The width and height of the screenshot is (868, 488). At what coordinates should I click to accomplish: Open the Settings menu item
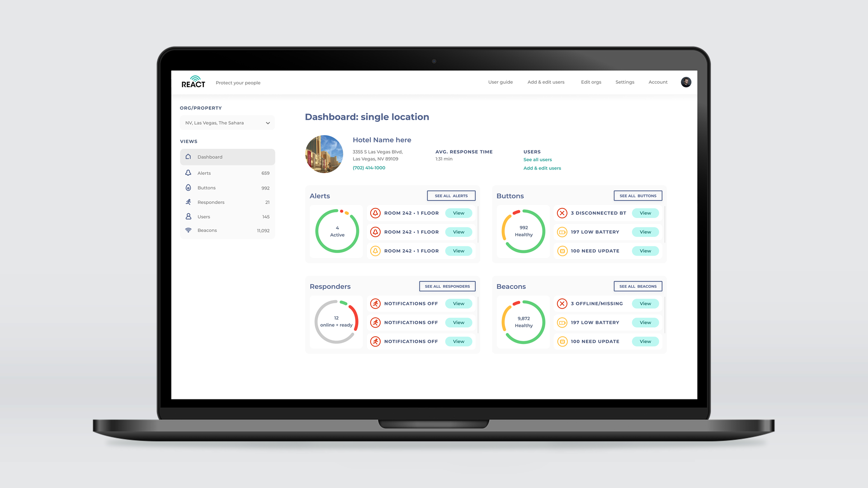[625, 82]
